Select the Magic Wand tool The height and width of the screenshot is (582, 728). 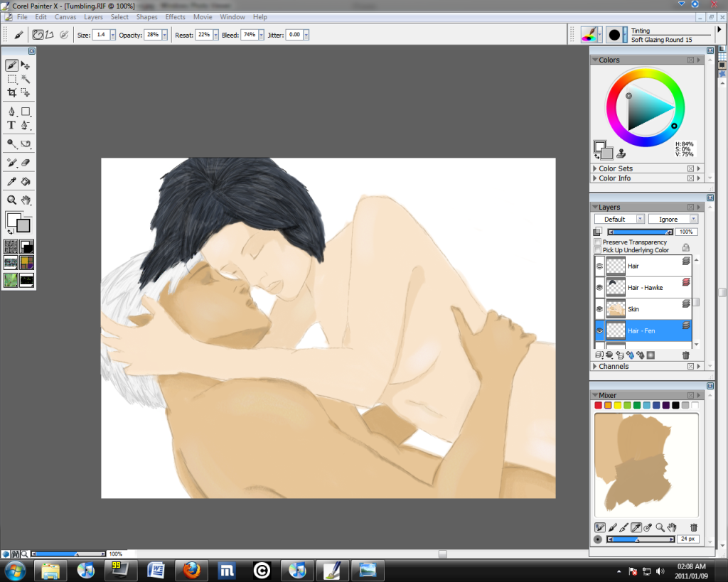point(26,79)
